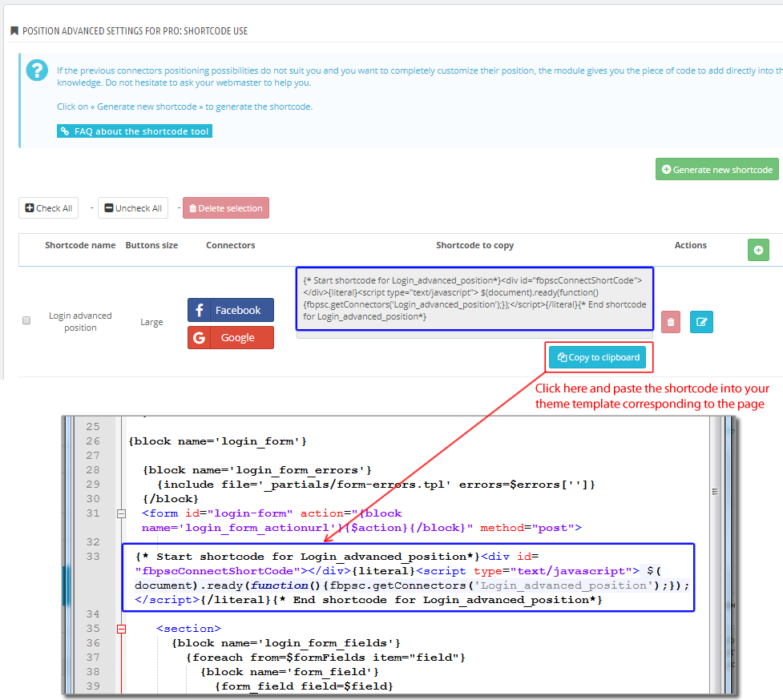Click the {block name='login_form'} code line
783x700 pixels.
click(218, 441)
